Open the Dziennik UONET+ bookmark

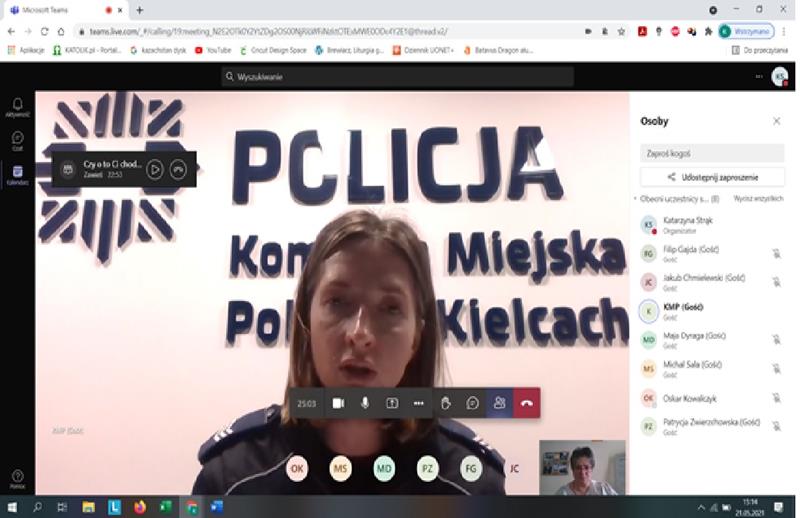423,50
